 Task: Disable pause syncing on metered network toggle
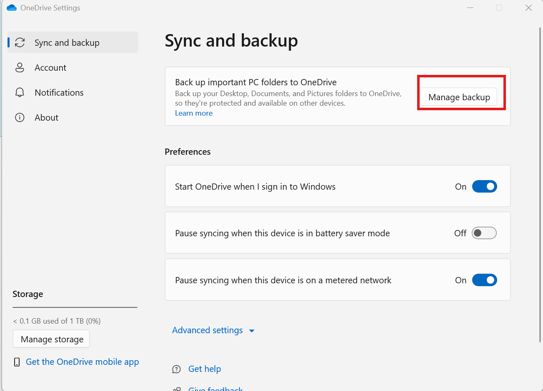[484, 280]
